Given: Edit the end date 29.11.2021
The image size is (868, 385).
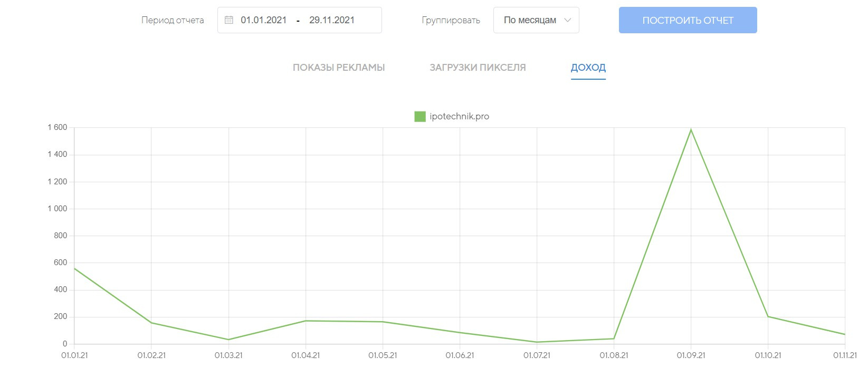Looking at the screenshot, I should (332, 20).
